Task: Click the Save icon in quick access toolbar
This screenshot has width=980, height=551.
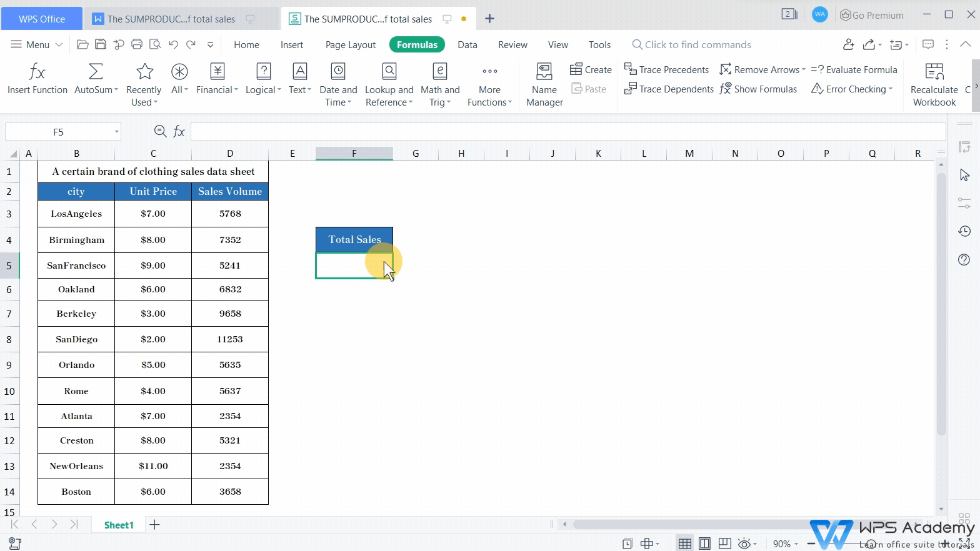Action: coord(100,44)
